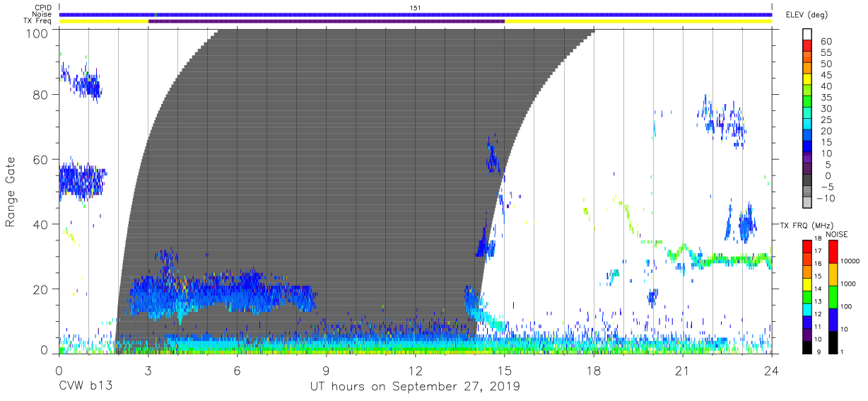Screen dimensions: 868x401
Task: Pick the dark gray 0 to -5 elevation swatch
Action: (808, 181)
